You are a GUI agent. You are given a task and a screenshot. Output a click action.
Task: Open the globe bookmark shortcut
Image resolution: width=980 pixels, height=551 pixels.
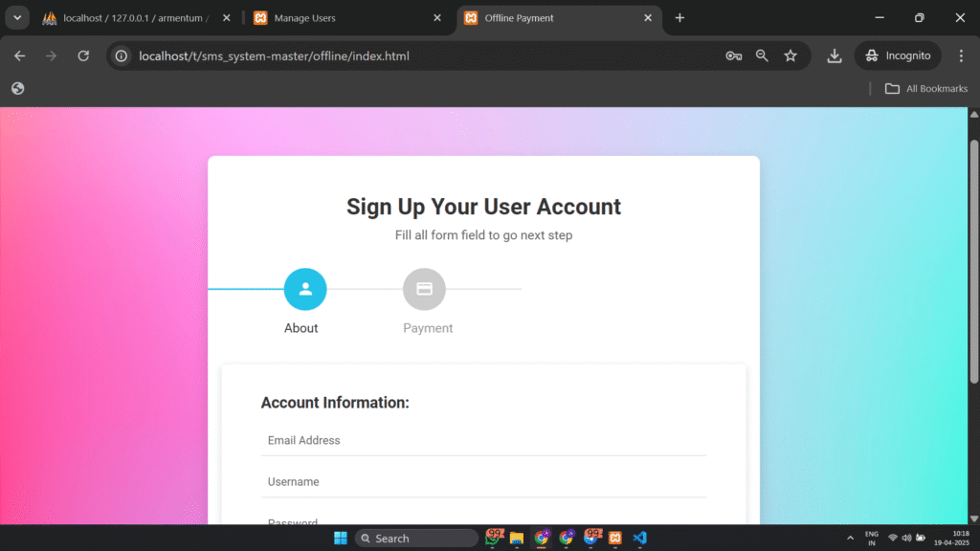point(17,88)
